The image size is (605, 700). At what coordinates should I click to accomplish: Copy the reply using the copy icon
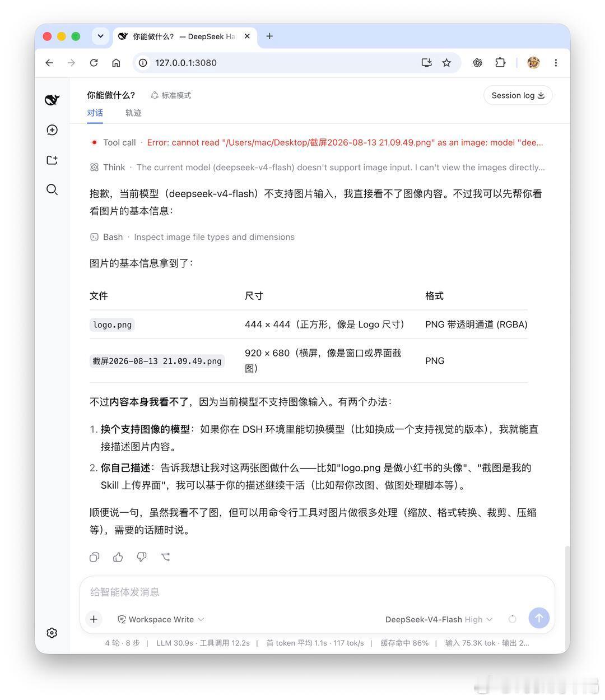click(94, 557)
